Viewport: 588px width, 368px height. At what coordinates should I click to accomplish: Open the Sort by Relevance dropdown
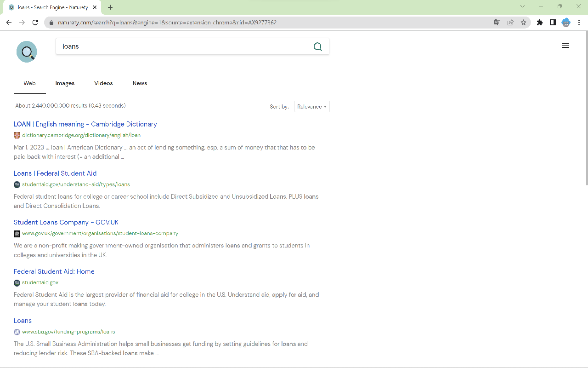click(312, 107)
